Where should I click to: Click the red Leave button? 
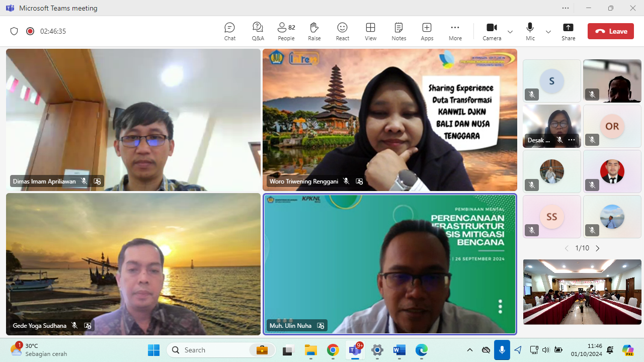[610, 31]
